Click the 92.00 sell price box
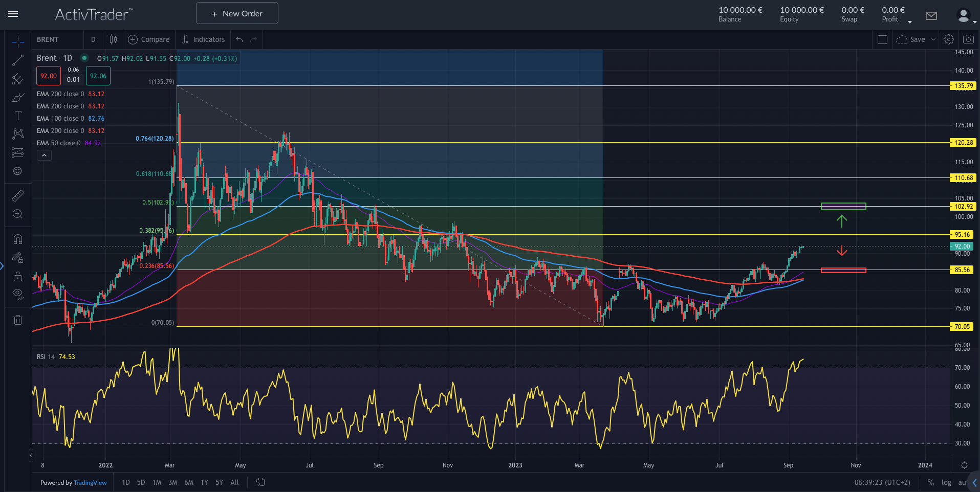Image resolution: width=980 pixels, height=492 pixels. (48, 75)
